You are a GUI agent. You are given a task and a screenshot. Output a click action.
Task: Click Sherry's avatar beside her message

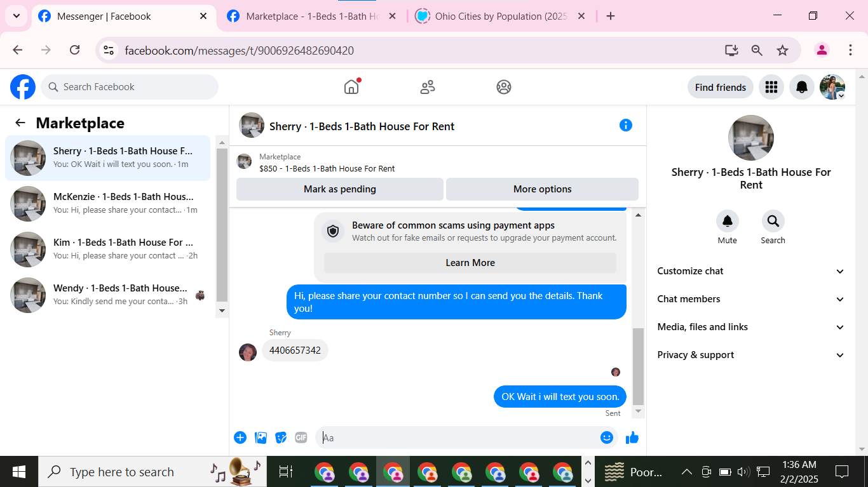click(x=248, y=352)
